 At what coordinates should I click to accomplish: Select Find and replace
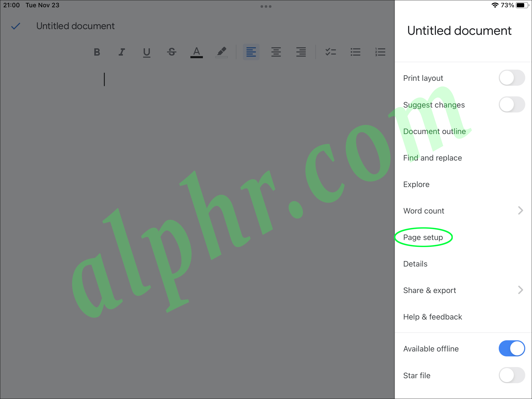pyautogui.click(x=432, y=158)
